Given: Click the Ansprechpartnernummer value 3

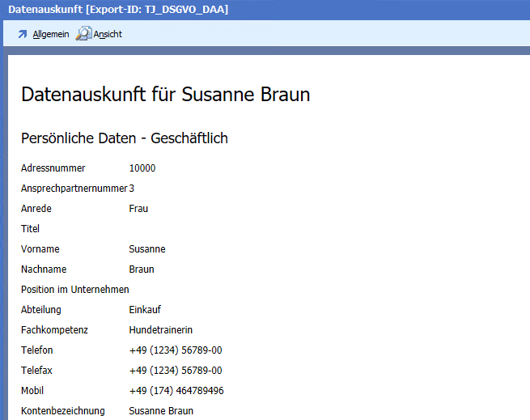Looking at the screenshot, I should [132, 189].
